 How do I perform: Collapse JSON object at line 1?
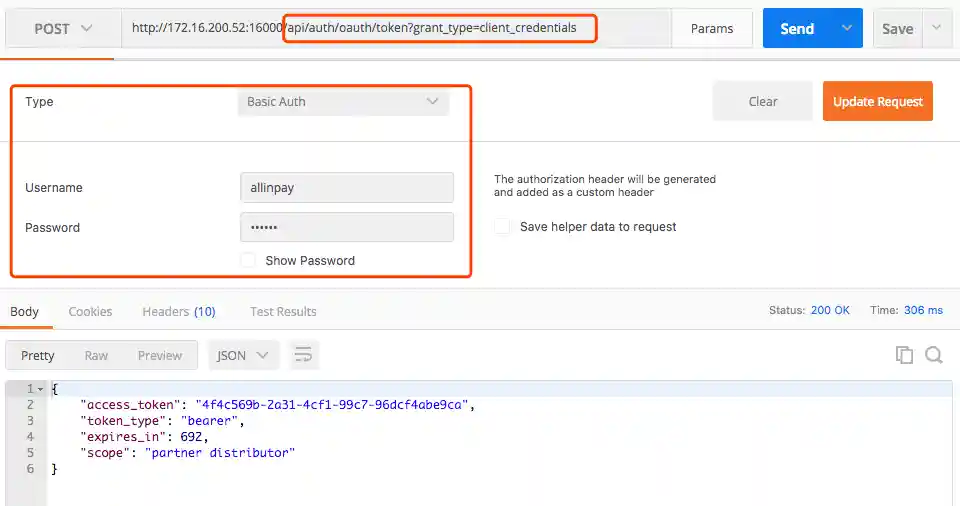(40, 389)
